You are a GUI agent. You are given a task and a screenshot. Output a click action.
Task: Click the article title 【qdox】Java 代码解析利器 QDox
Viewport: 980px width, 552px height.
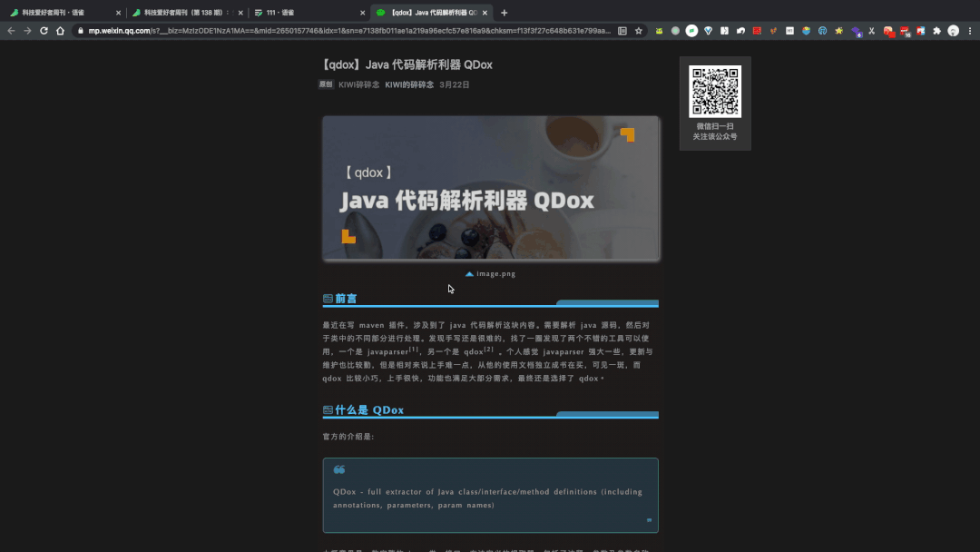(x=406, y=65)
